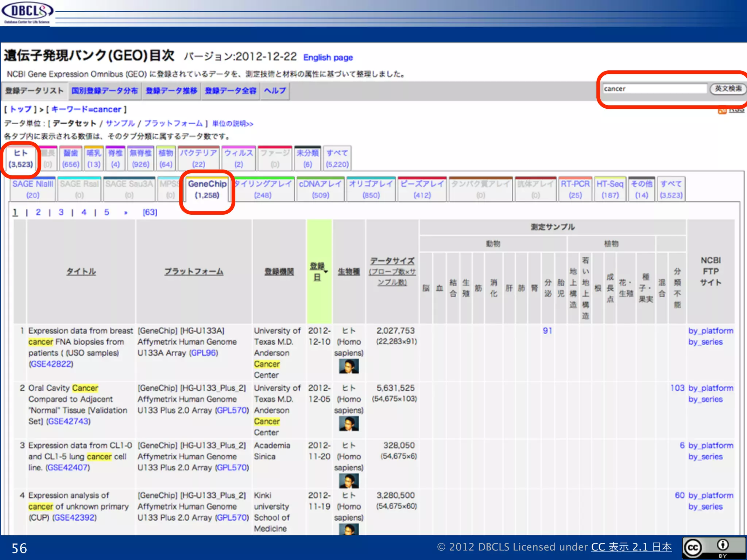Select the 脊椎 (4) species tab

coord(115,159)
